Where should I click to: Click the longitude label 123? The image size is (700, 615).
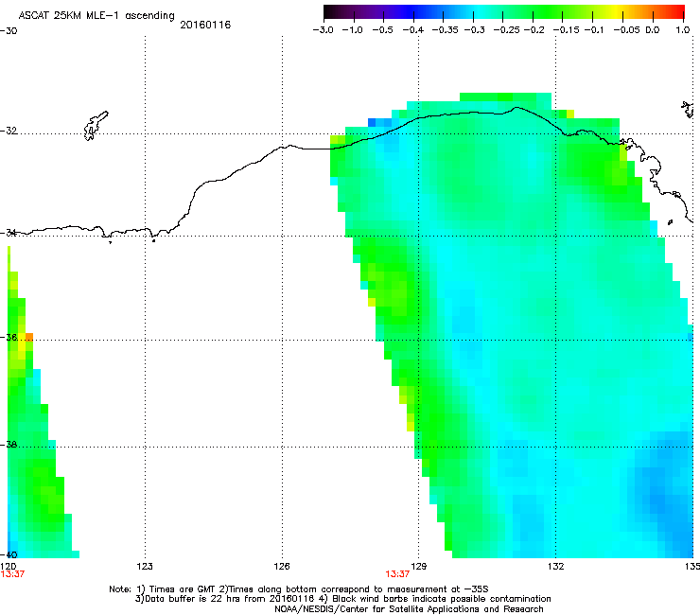pyautogui.click(x=145, y=567)
